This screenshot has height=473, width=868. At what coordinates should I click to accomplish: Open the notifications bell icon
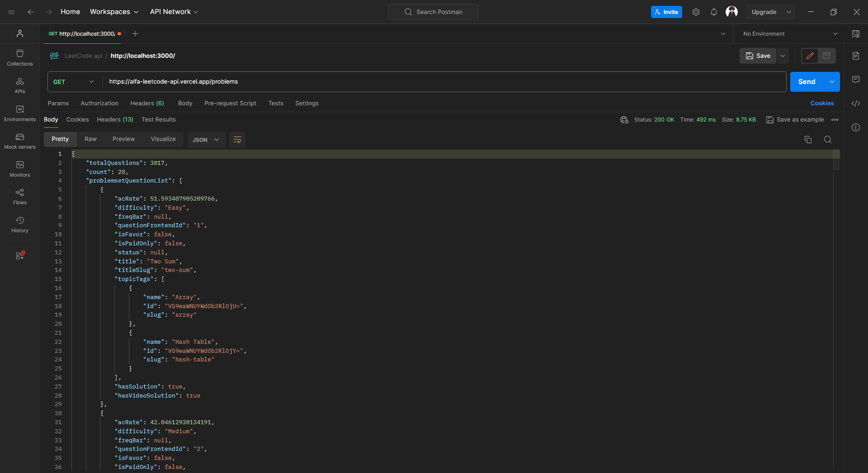[713, 12]
